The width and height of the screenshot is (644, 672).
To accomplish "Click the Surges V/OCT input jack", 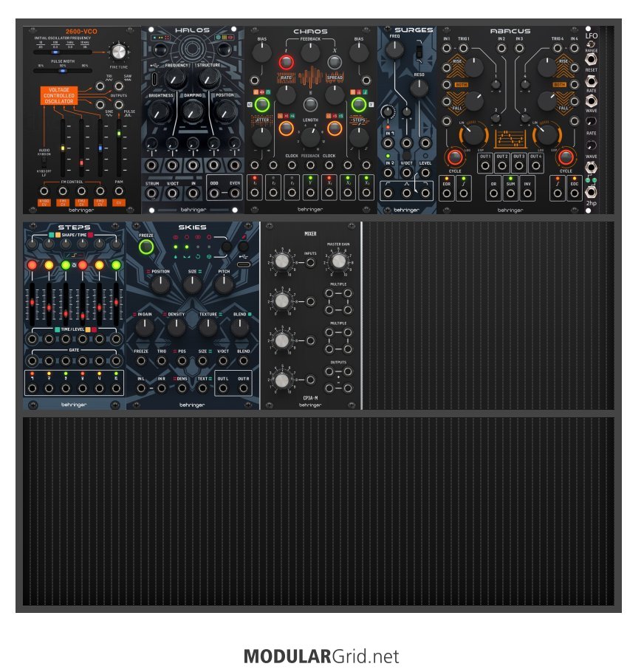I will [x=406, y=173].
